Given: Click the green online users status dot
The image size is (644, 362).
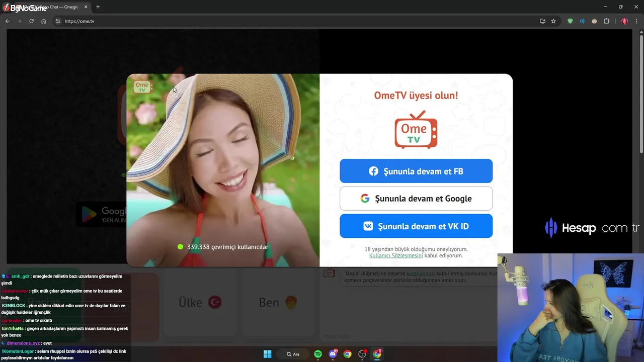Looking at the screenshot, I should [x=181, y=247].
